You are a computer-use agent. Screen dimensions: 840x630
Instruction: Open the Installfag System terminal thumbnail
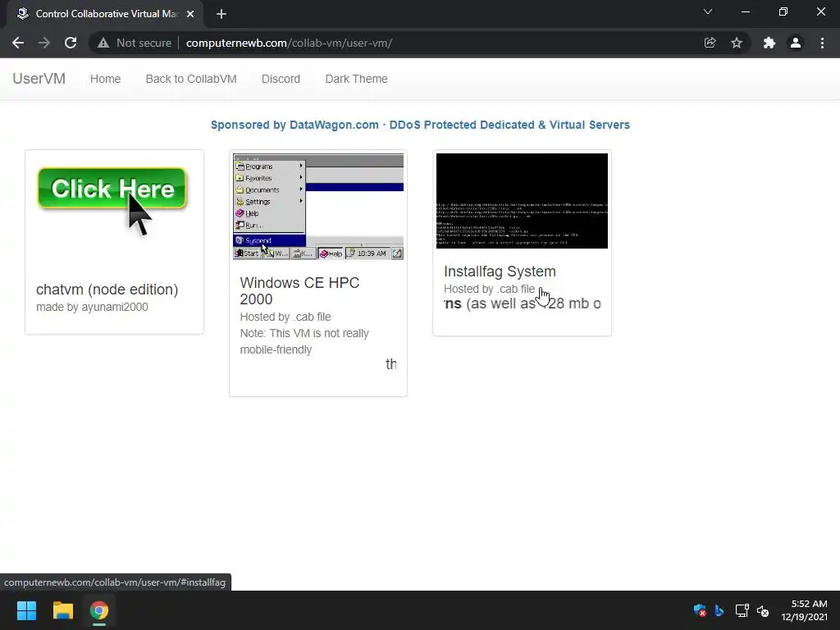point(522,201)
